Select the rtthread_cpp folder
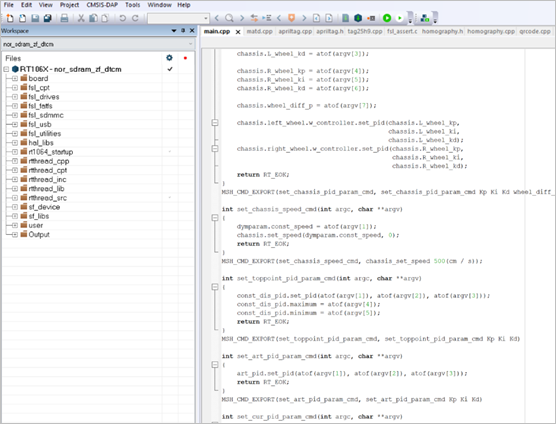 pos(49,161)
